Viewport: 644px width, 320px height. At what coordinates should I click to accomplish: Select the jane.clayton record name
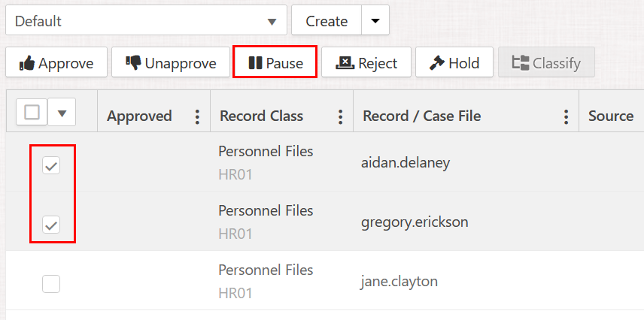399,282
